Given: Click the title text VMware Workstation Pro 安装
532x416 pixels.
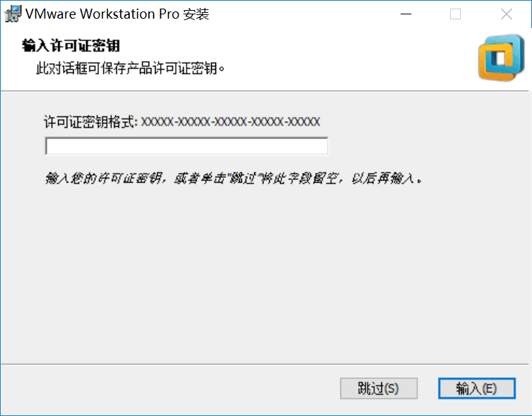Looking at the screenshot, I should pos(117,14).
